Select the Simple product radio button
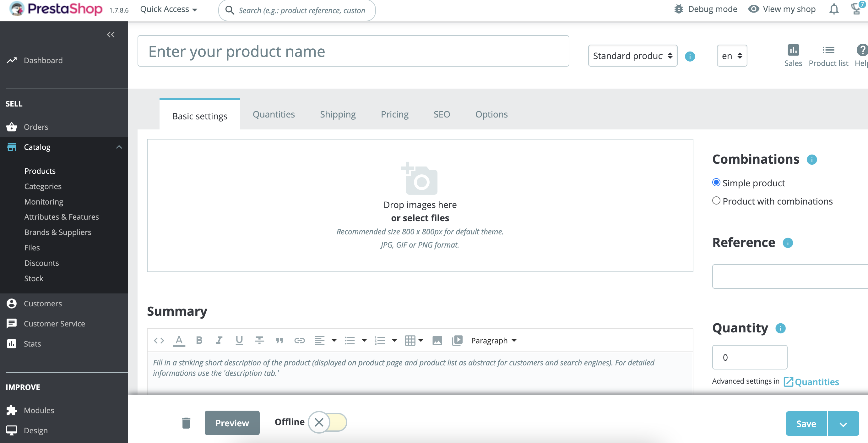 click(x=716, y=183)
